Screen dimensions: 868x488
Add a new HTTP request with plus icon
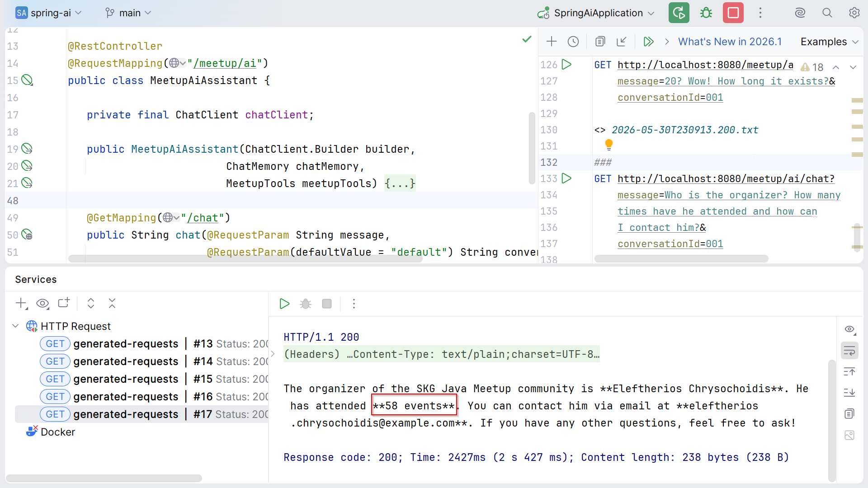point(551,42)
